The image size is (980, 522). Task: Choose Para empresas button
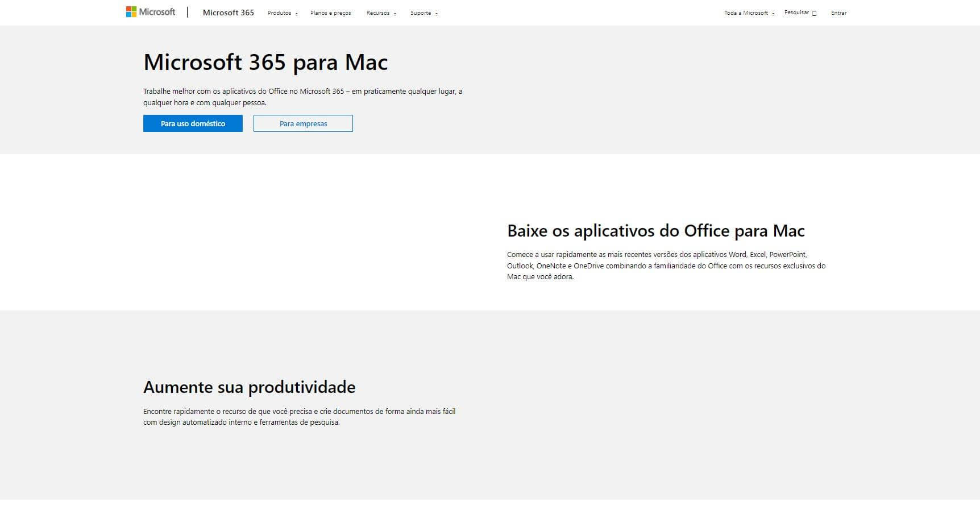coord(303,123)
